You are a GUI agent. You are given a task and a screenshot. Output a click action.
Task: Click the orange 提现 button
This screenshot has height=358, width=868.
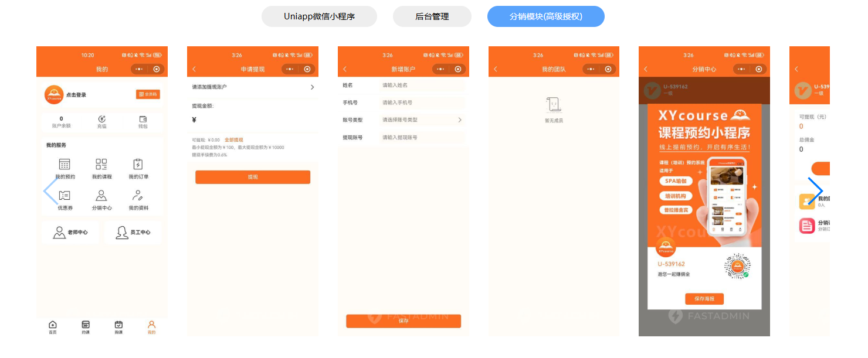click(253, 177)
